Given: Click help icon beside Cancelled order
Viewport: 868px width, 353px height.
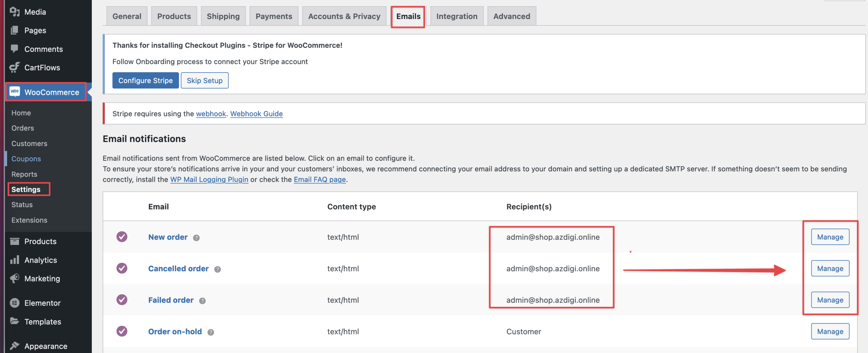Looking at the screenshot, I should [217, 269].
